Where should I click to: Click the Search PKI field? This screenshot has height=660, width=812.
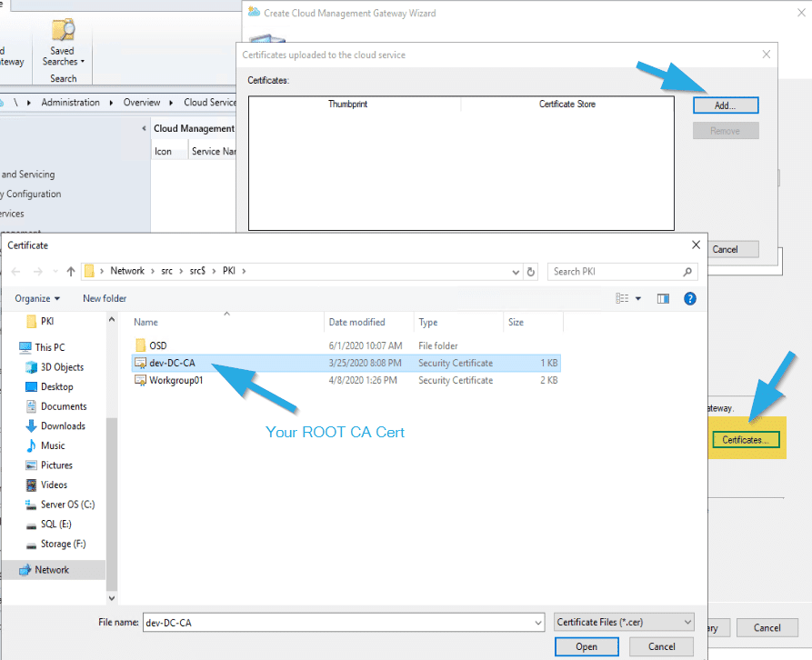coord(617,271)
